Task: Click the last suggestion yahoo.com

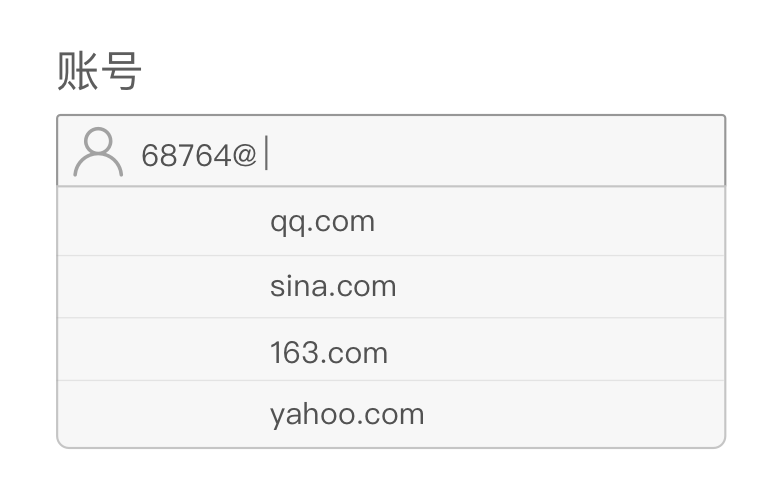Action: [x=347, y=414]
